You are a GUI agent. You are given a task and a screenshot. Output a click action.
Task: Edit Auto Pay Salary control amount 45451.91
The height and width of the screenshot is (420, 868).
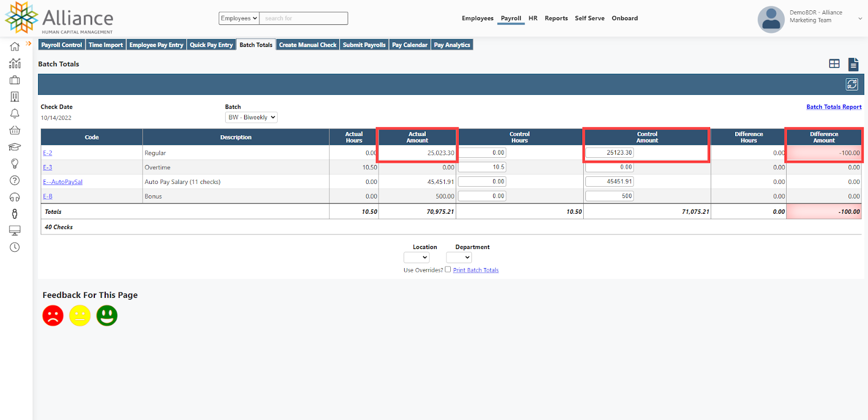[x=609, y=182]
